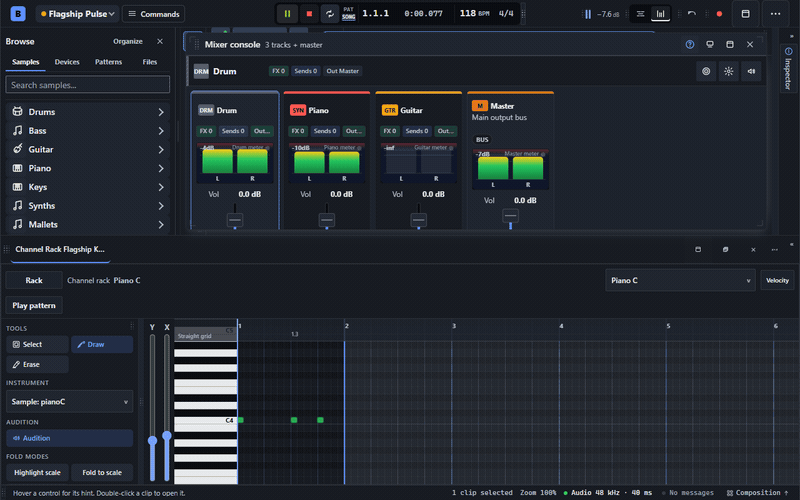The image size is (800, 500).
Task: Click the speaker icon in Drum header
Action: point(752,71)
